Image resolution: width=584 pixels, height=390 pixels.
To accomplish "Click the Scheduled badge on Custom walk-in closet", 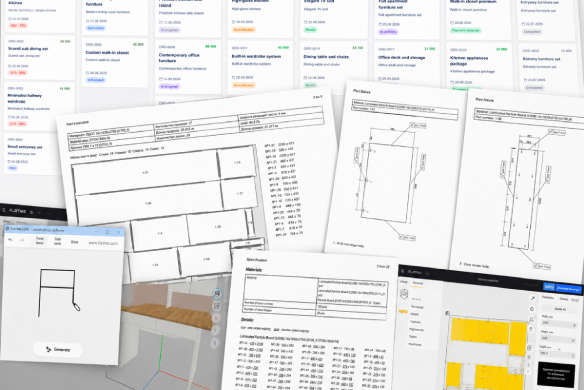I will [96, 80].
